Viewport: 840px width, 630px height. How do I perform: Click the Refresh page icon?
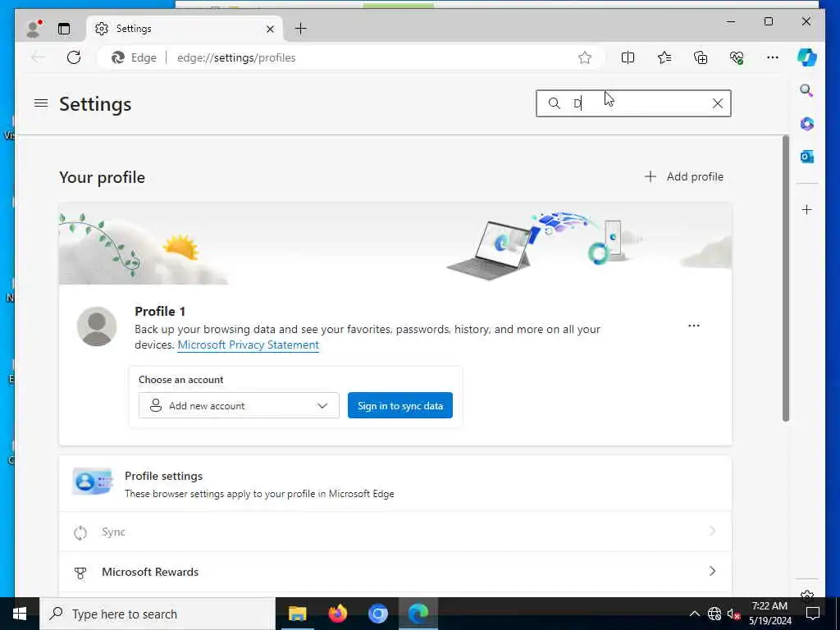(x=74, y=57)
